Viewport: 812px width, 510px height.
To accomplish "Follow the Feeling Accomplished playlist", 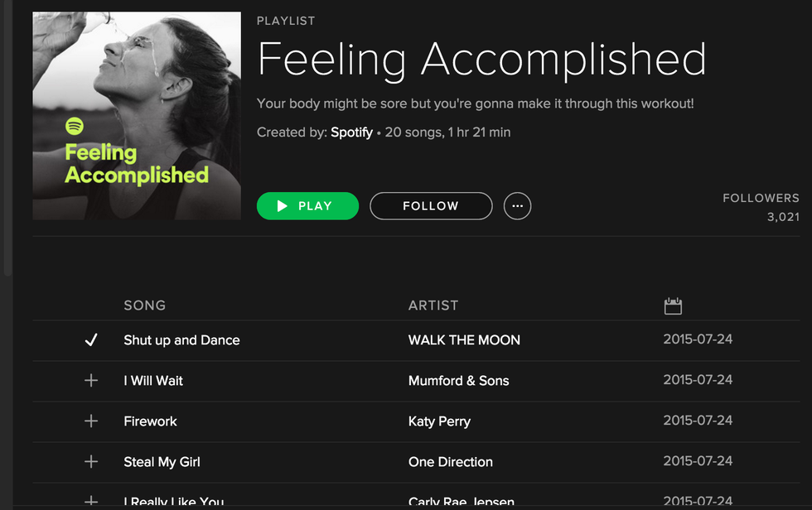I will tap(430, 206).
